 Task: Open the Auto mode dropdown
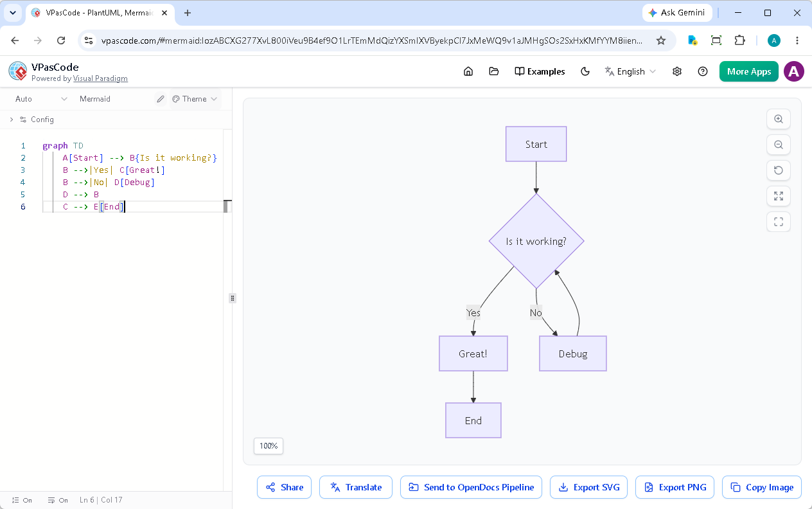tap(41, 99)
